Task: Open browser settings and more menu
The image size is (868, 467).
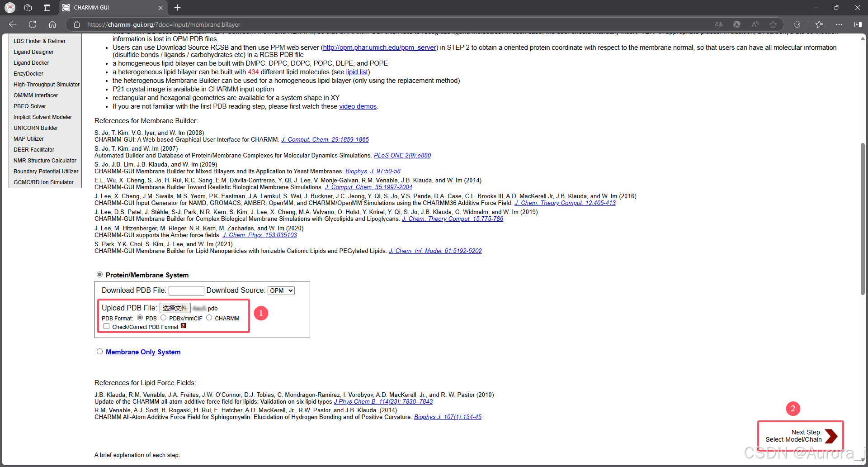Action: tap(839, 24)
